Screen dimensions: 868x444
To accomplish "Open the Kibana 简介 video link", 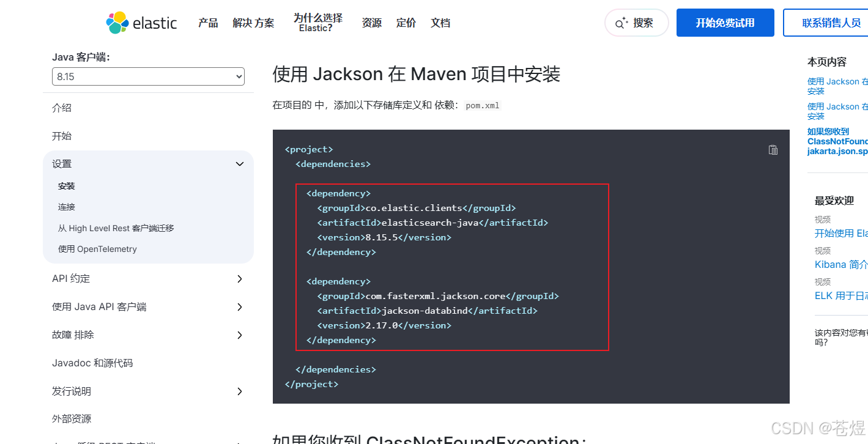I will click(841, 264).
